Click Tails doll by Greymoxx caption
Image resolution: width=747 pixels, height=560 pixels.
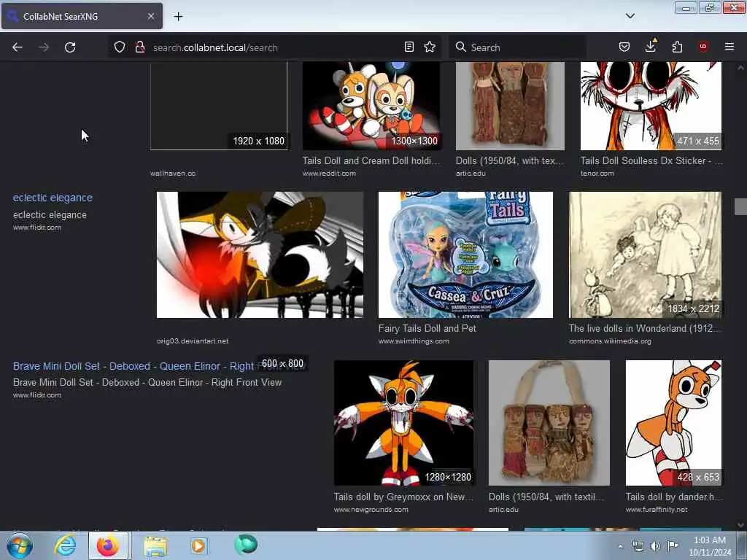[403, 497]
